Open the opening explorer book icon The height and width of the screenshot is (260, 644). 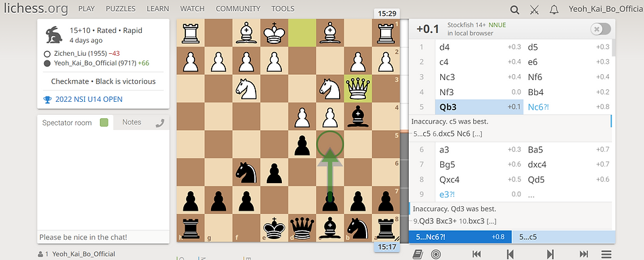418,254
